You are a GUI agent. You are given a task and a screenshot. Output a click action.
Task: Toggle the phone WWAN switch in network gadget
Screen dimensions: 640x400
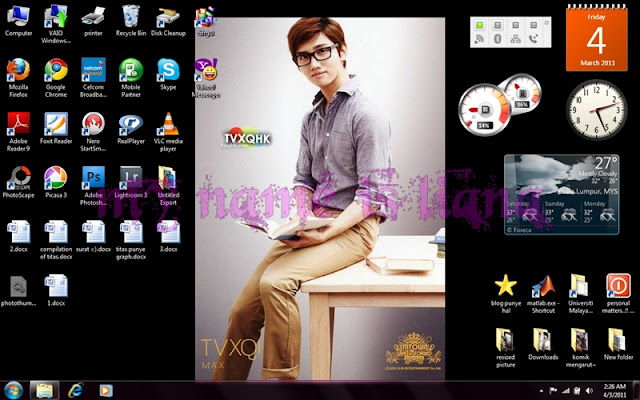click(x=533, y=25)
